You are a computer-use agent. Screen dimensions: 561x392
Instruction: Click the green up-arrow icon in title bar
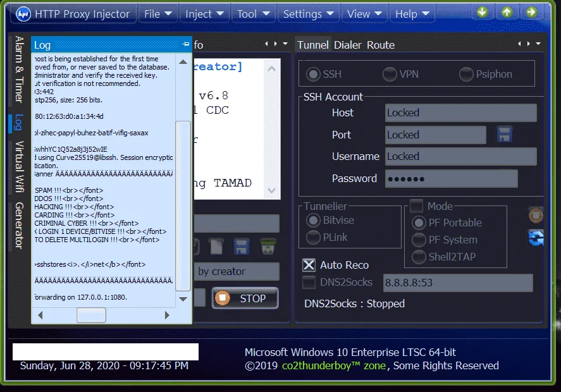coord(507,13)
